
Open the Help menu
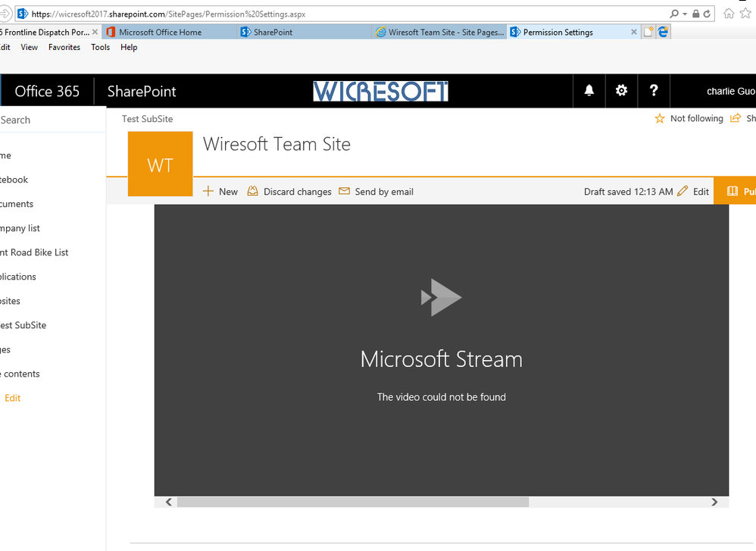(x=129, y=47)
